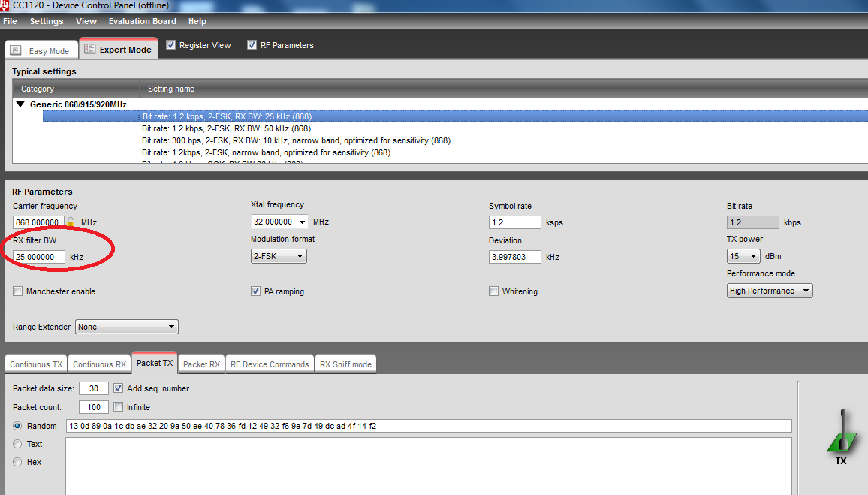Select the Hex radio button
Screen dimensions: 868x495
18,462
